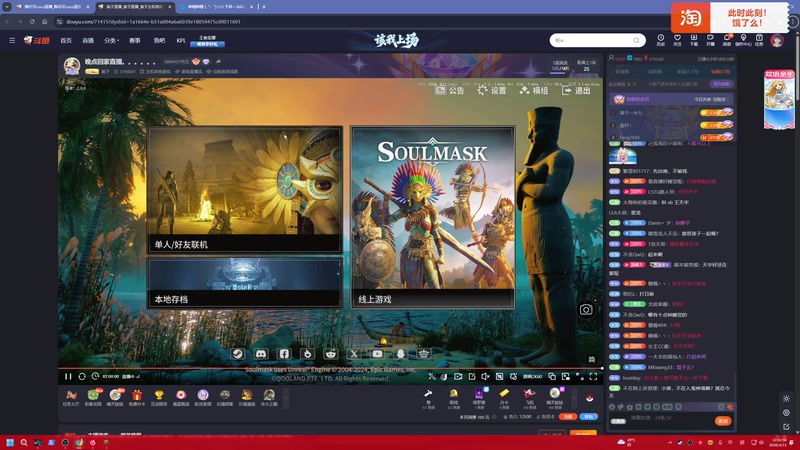The width and height of the screenshot is (800, 450).
Task: Open 模组 mods in game menu
Action: pos(534,90)
